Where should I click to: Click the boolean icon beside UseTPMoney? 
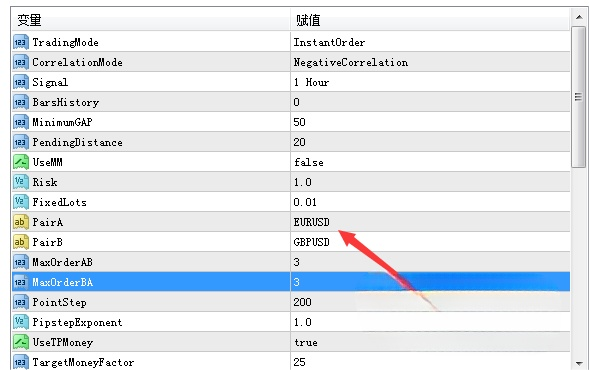pos(21,342)
